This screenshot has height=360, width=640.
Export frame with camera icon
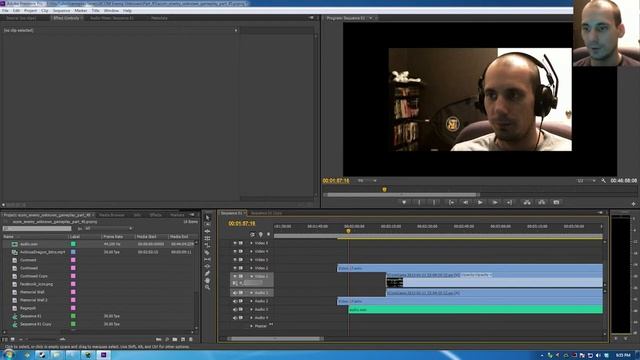click(x=556, y=202)
